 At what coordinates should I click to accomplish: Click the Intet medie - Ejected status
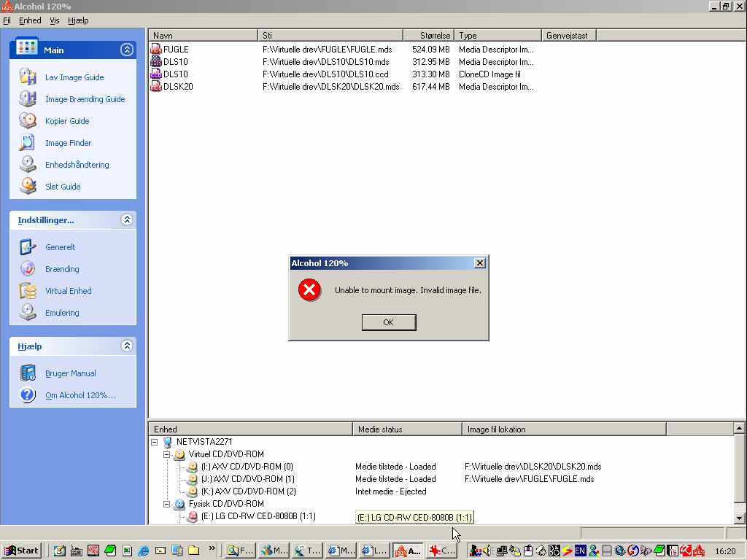click(391, 491)
